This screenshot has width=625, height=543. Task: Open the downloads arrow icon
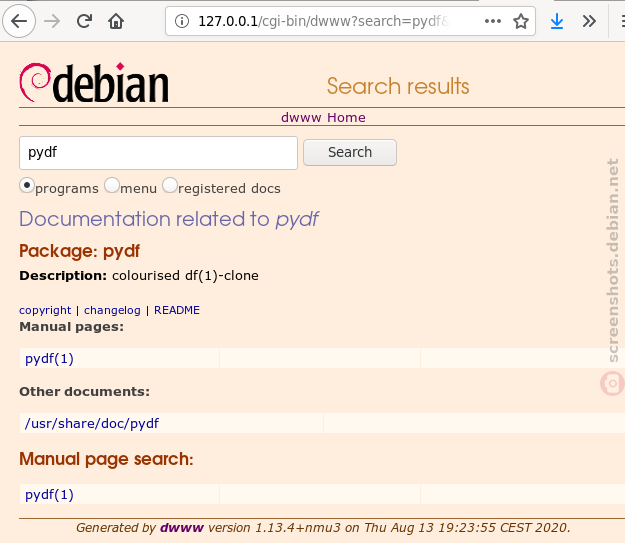point(556,21)
